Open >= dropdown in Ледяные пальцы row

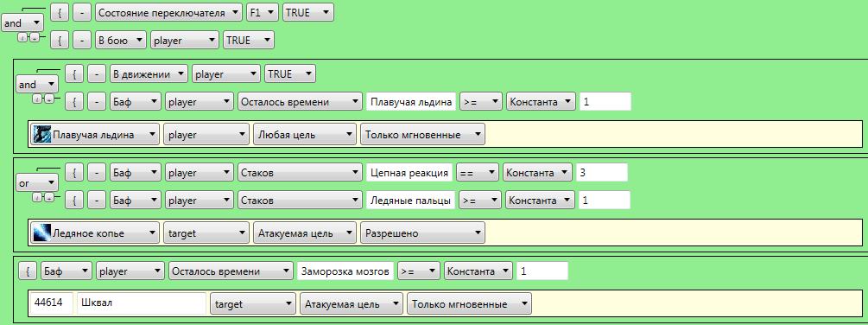(480, 201)
